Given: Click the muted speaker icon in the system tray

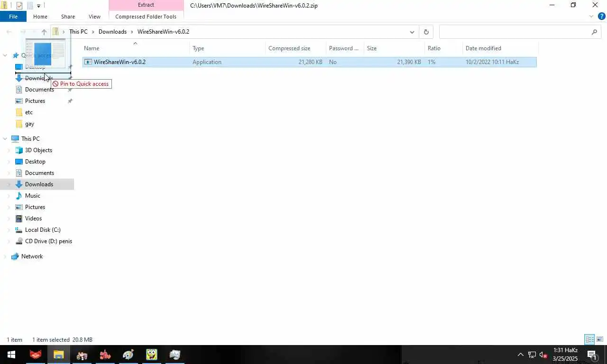Looking at the screenshot, I should pyautogui.click(x=543, y=355).
